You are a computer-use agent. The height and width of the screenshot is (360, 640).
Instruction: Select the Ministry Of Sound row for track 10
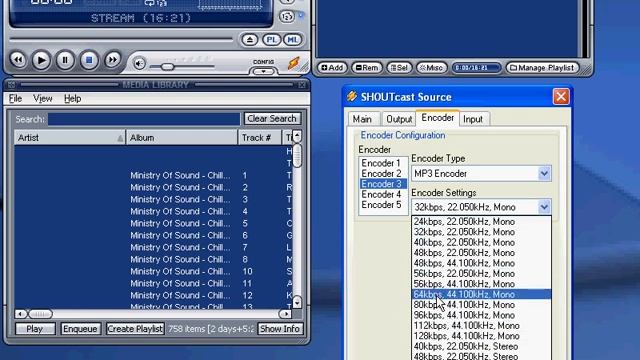pyautogui.click(x=153, y=271)
